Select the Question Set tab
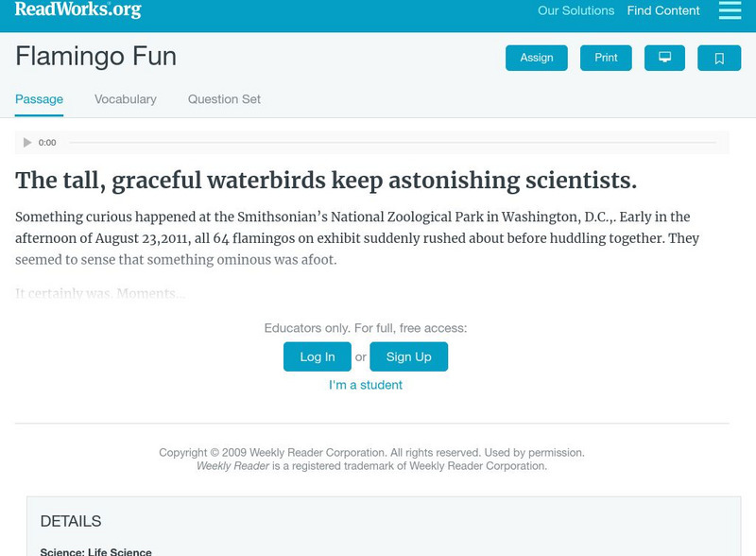Viewport: 756px width, 556px height. tap(224, 99)
